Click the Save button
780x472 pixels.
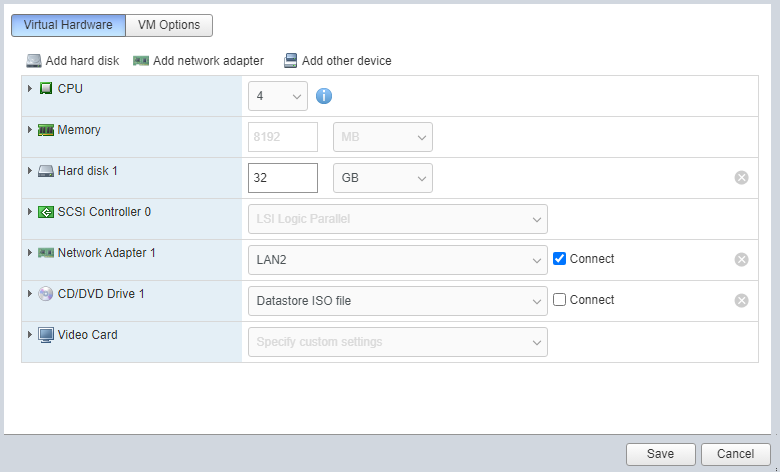point(661,454)
